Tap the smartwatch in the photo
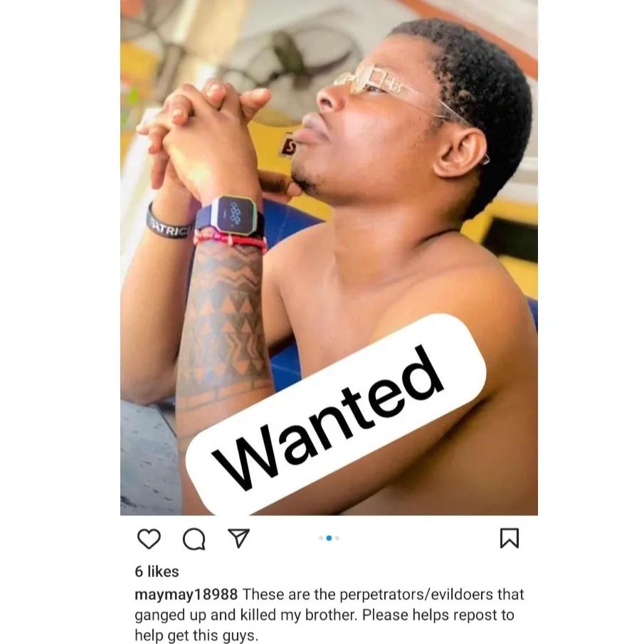644x644 pixels. 233,216
